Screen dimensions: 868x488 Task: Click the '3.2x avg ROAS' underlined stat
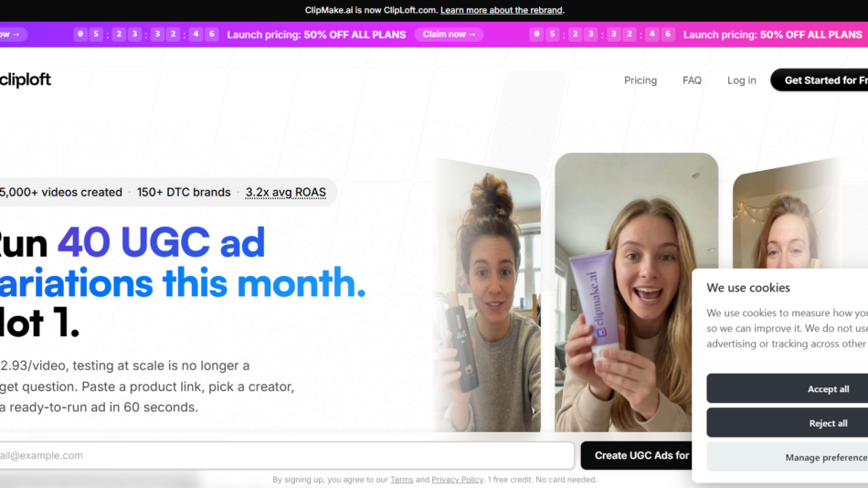tap(286, 192)
